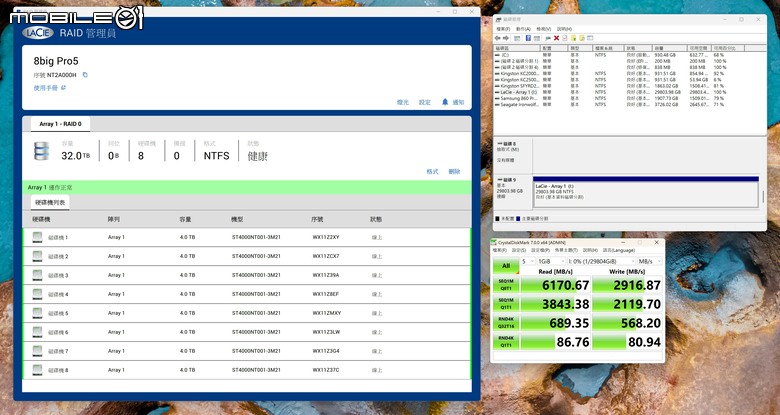
Task: Click the array storage stack icon
Action: tap(41, 151)
